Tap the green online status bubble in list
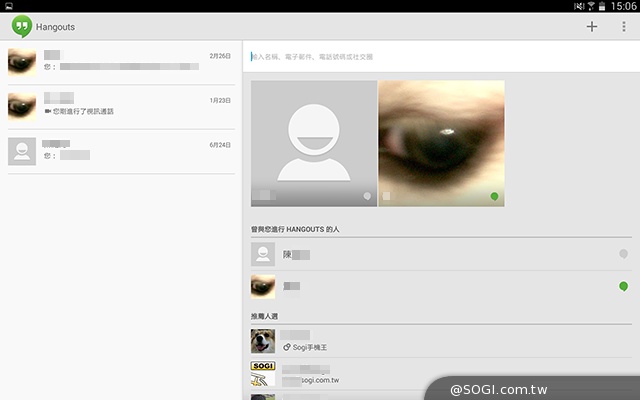Image resolution: width=640 pixels, height=400 pixels. [x=623, y=287]
